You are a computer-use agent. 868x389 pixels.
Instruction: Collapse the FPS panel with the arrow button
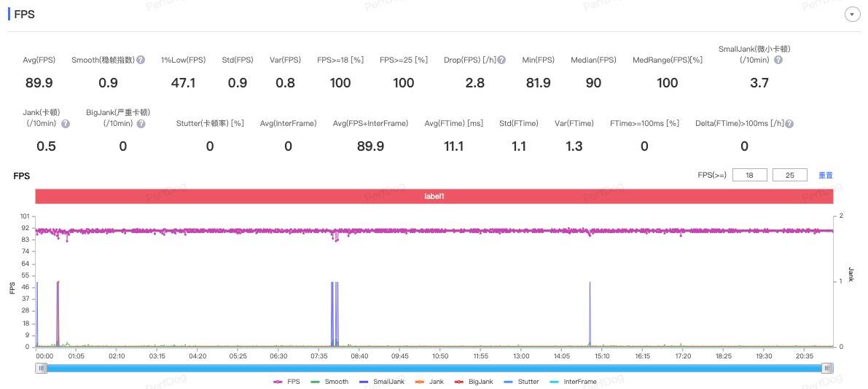[x=851, y=15]
